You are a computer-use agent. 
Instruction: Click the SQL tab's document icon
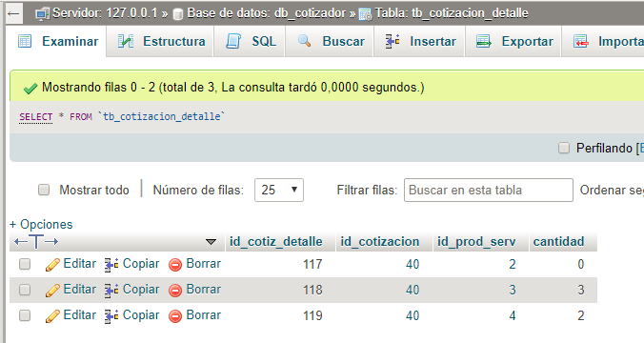coord(233,41)
